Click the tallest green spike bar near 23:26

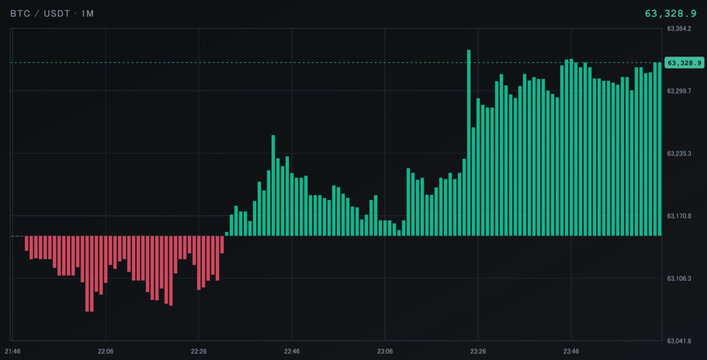tap(469, 143)
